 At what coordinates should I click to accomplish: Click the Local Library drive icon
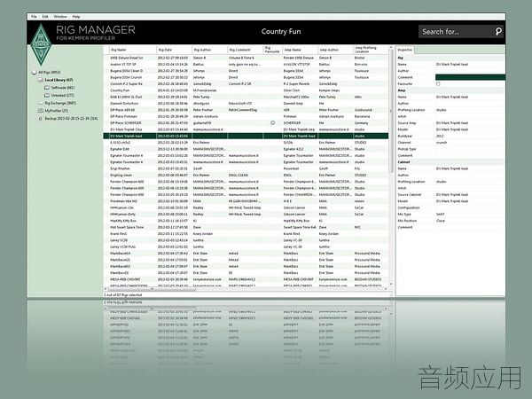tap(41, 80)
